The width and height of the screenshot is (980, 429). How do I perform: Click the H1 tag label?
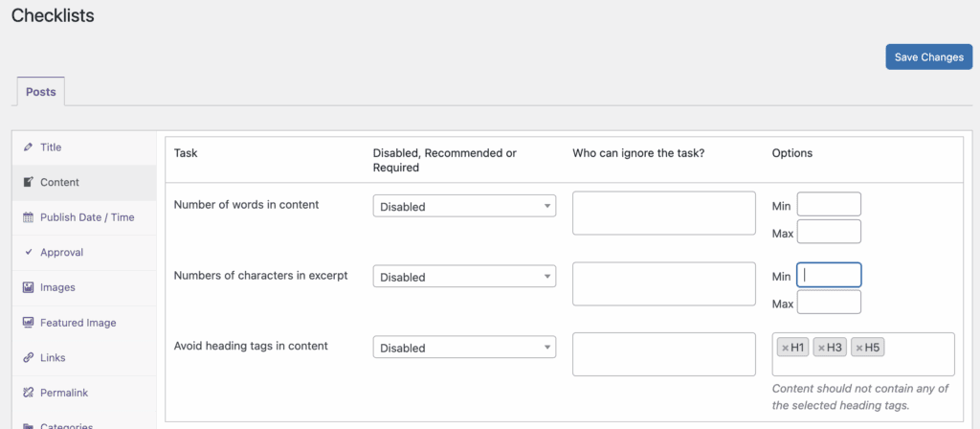[x=797, y=348]
